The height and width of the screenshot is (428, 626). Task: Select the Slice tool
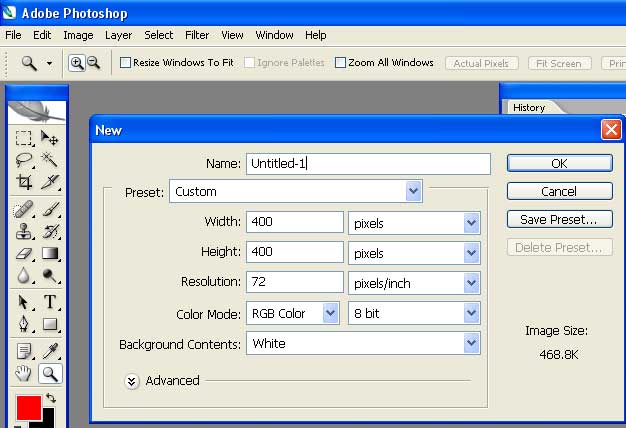[50, 182]
